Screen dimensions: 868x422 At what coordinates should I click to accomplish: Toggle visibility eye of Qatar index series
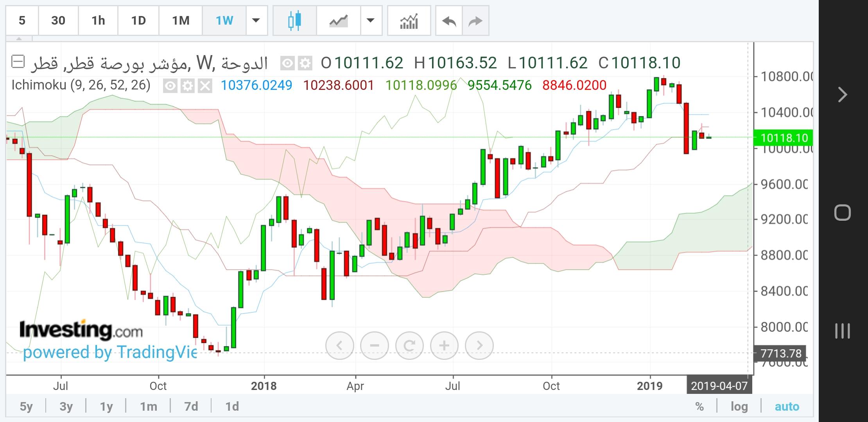(x=288, y=63)
